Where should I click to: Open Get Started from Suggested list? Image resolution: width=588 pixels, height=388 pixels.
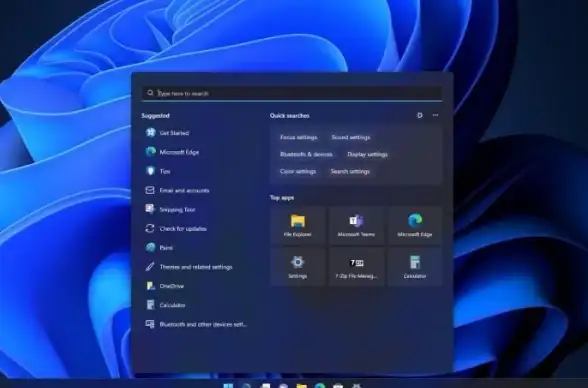pyautogui.click(x=167, y=133)
